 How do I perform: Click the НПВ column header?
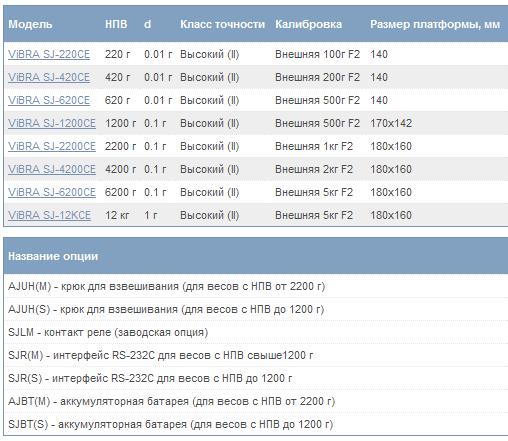[x=116, y=24]
